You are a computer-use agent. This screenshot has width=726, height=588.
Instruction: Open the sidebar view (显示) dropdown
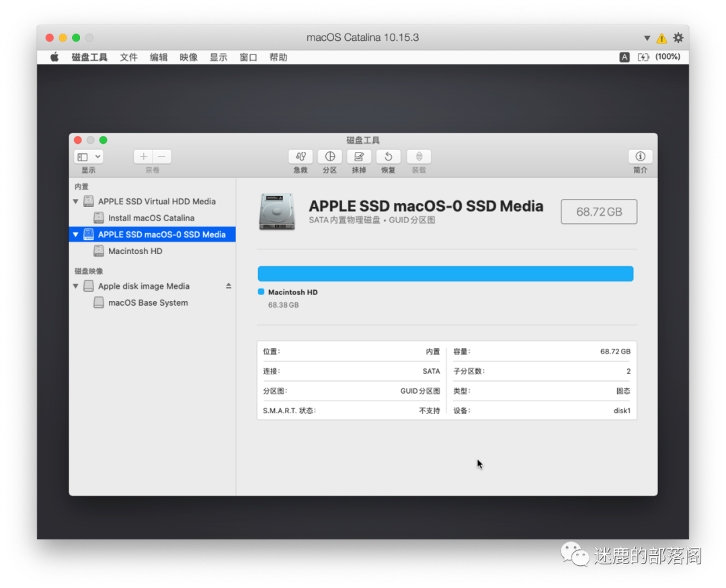(89, 157)
